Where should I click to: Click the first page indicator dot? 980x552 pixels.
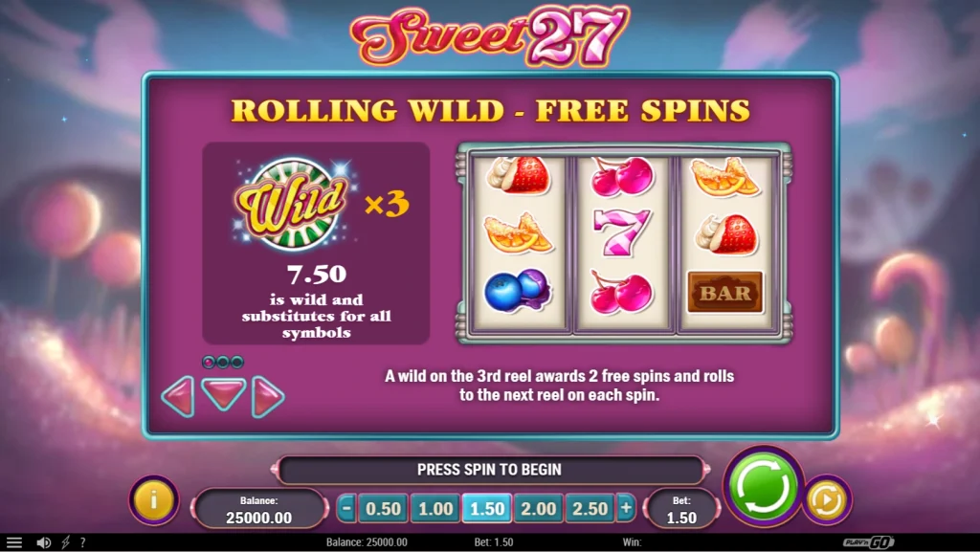click(x=209, y=362)
